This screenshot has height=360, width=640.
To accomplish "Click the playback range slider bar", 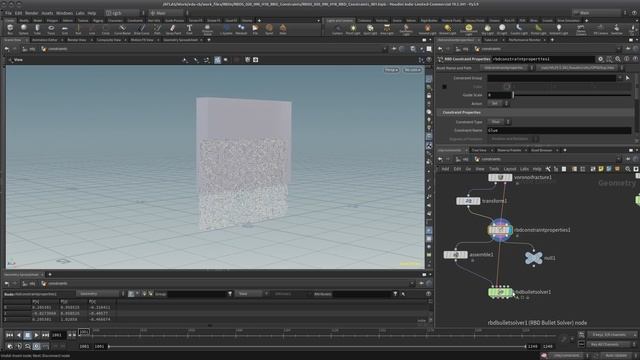I will pyautogui.click(x=317, y=347).
